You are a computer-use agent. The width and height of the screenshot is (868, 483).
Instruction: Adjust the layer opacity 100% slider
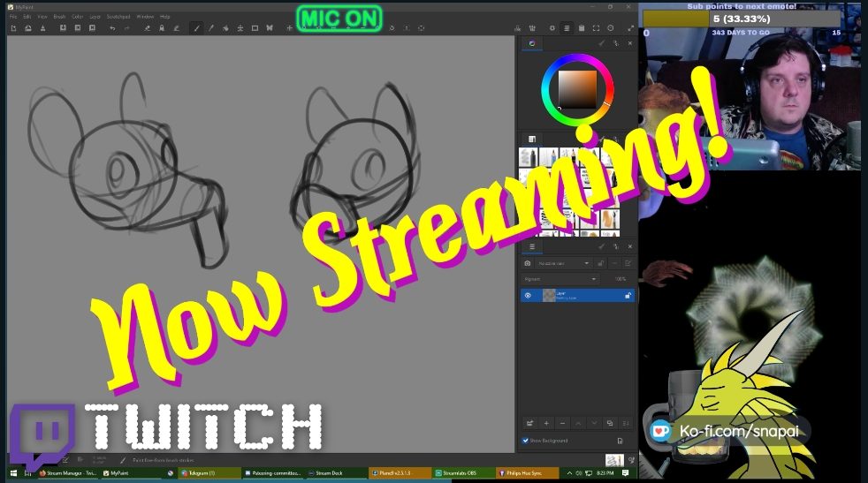click(620, 279)
